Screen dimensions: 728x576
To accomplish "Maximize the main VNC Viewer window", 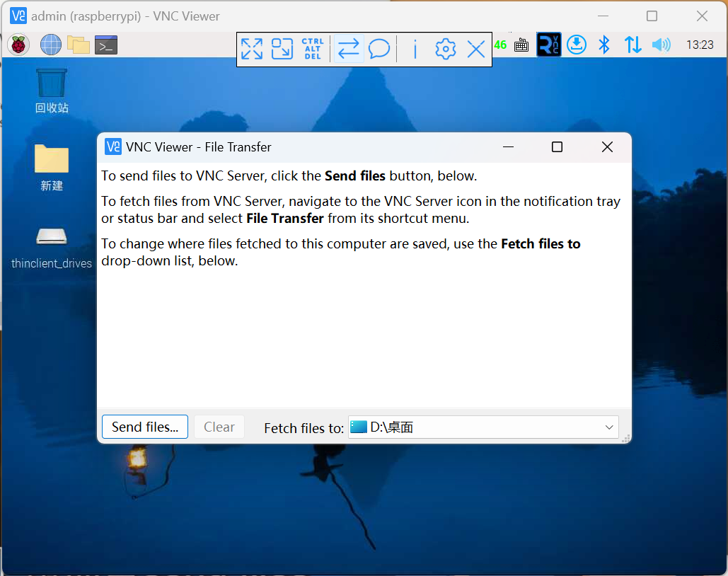I will tap(652, 16).
